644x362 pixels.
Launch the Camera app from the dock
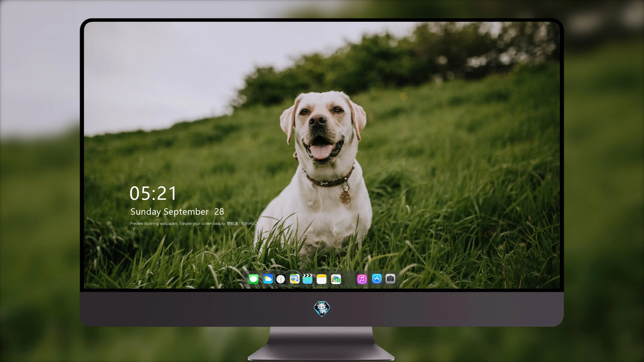[x=390, y=279]
